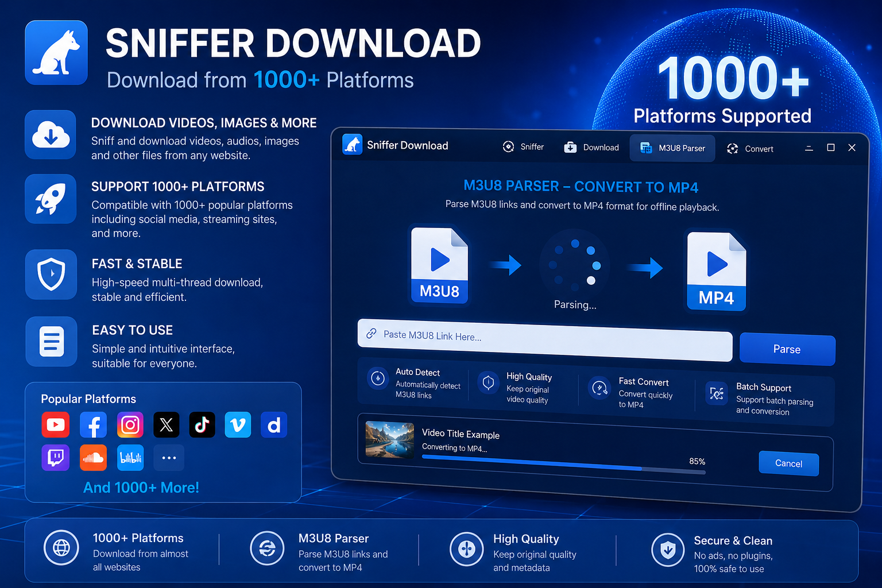Close the Sniffer Download window
The width and height of the screenshot is (882, 588).
852,148
